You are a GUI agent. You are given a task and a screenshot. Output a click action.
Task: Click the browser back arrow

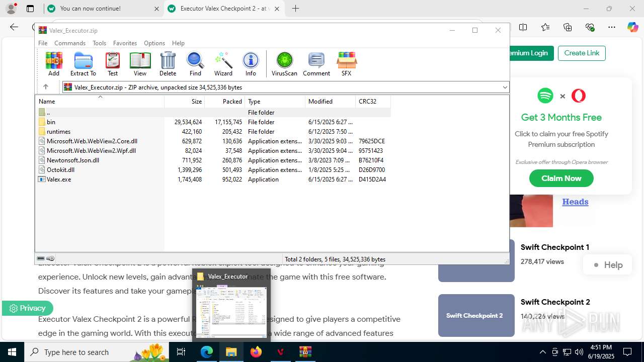pyautogui.click(x=14, y=27)
